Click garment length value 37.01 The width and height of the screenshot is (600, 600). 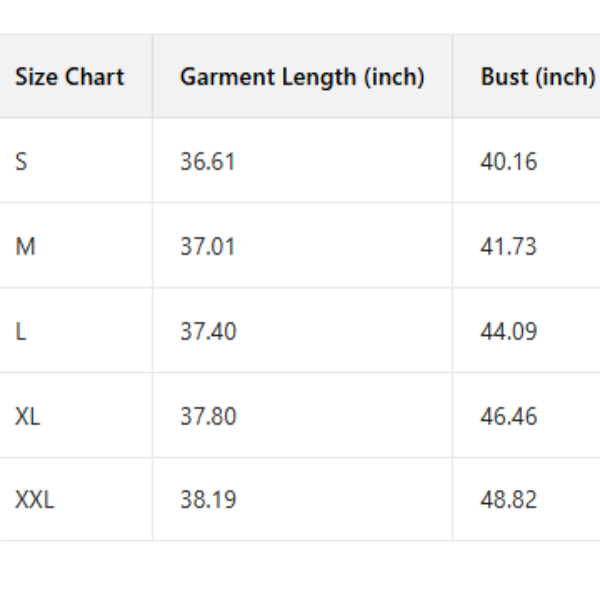click(207, 246)
